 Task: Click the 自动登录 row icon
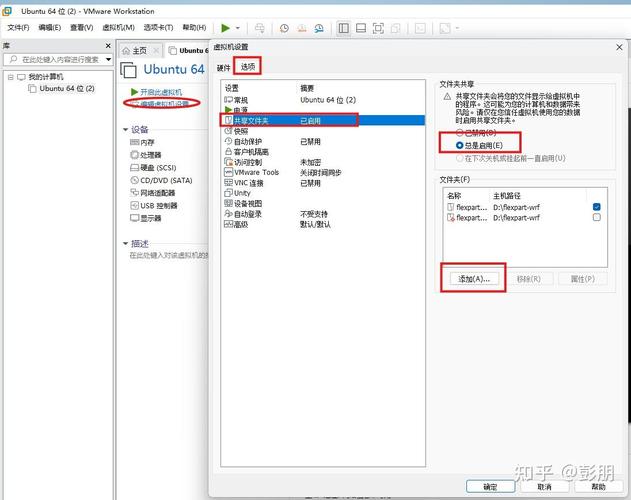point(228,214)
